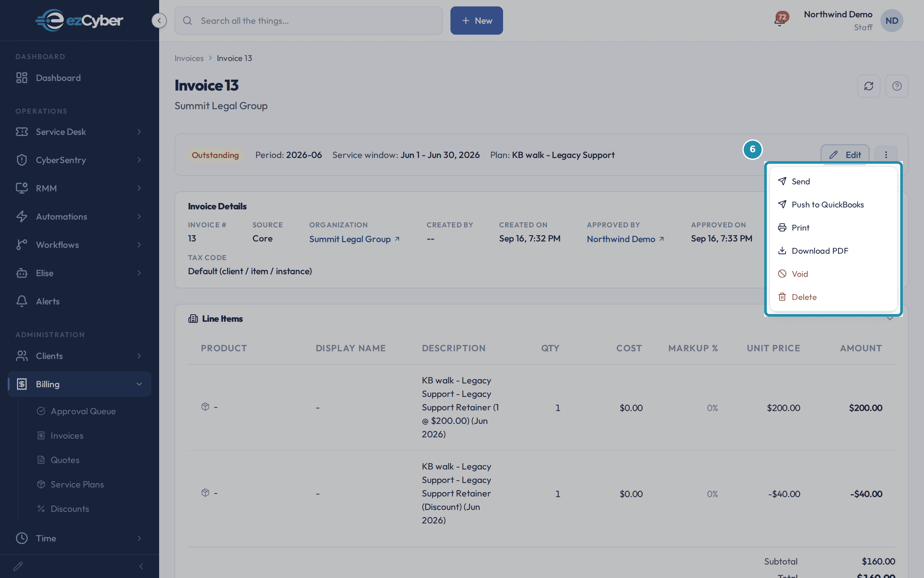Click the $200.00 amount cell
Image resolution: width=924 pixels, height=578 pixels.
coord(865,408)
